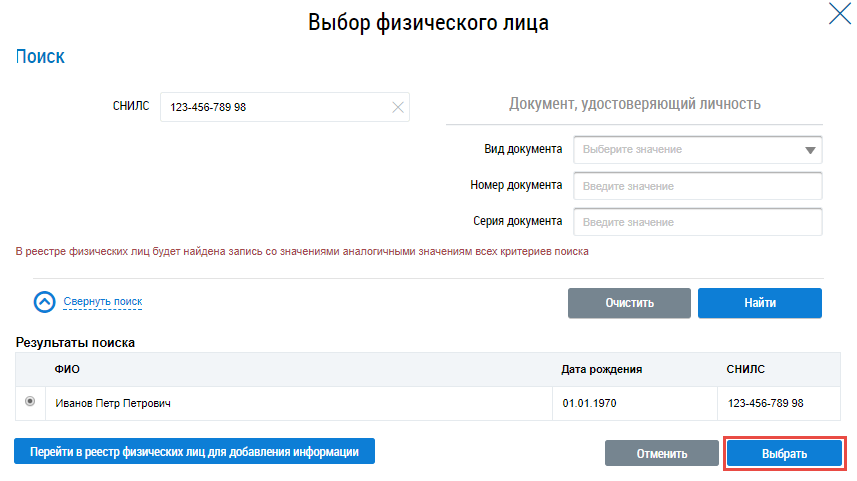The height and width of the screenshot is (481, 857).
Task: Click the circular collapse search arrow icon
Action: point(45,301)
